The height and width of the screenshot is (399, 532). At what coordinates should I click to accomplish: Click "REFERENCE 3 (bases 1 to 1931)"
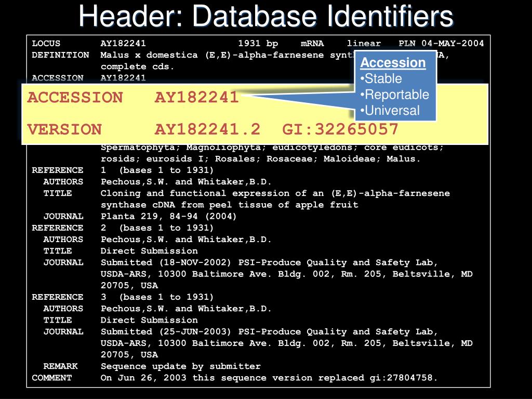coord(123,297)
